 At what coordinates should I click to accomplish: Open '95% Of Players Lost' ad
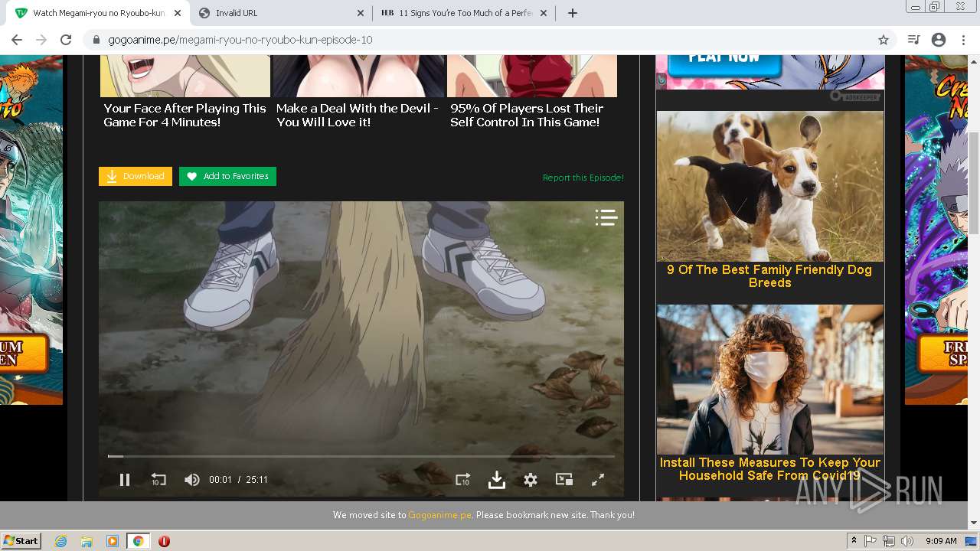coord(527,115)
